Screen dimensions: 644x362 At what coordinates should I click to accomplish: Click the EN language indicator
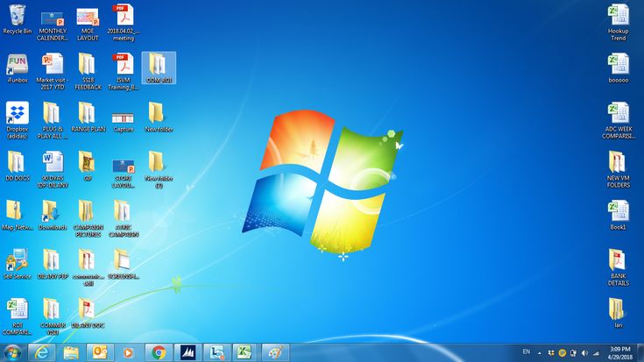tap(526, 352)
